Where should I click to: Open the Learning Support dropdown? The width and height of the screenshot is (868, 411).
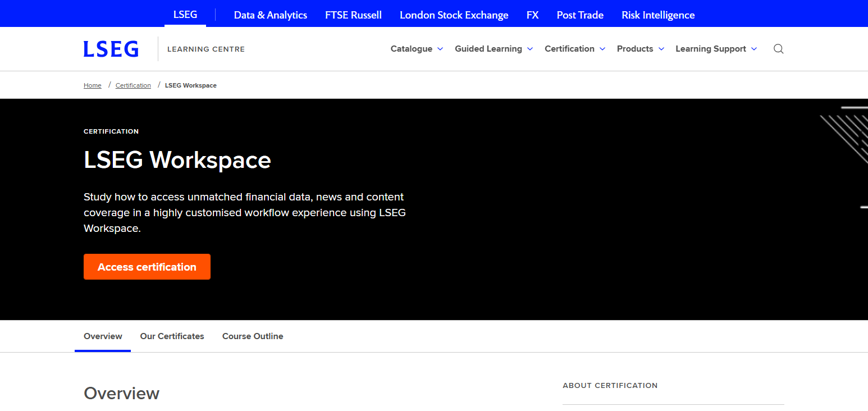click(x=716, y=49)
